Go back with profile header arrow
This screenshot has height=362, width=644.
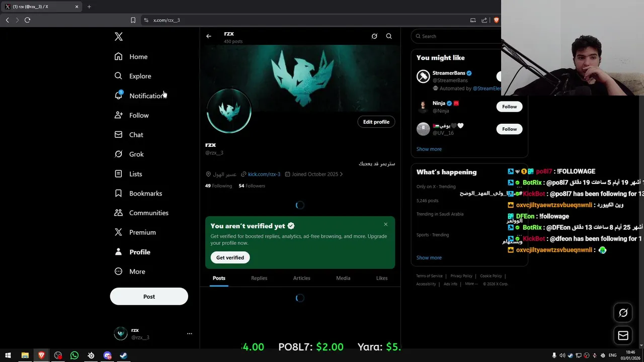(209, 36)
